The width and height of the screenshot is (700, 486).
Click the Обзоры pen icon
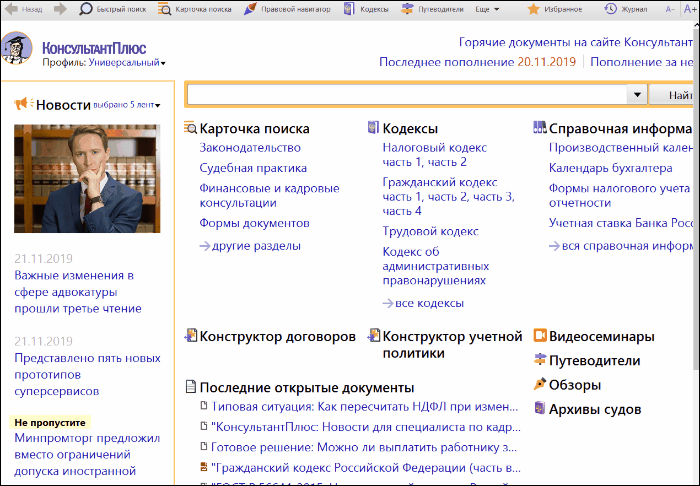coord(540,384)
